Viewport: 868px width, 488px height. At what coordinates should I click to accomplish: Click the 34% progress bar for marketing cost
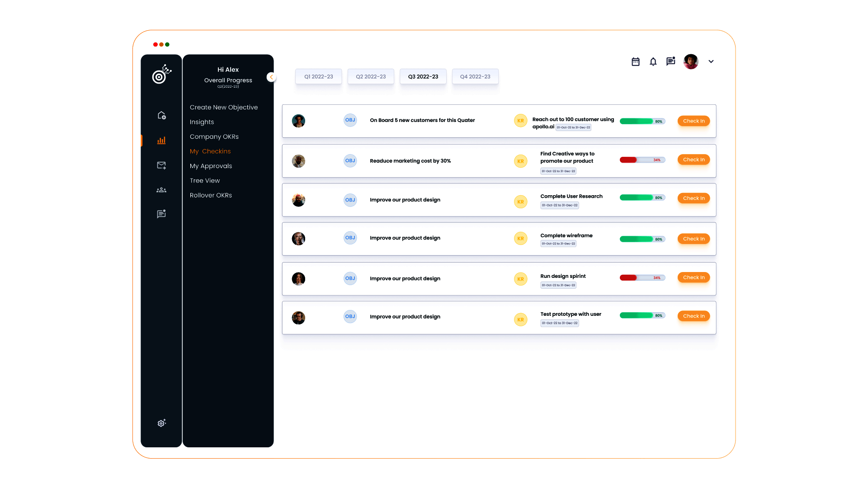click(x=642, y=160)
